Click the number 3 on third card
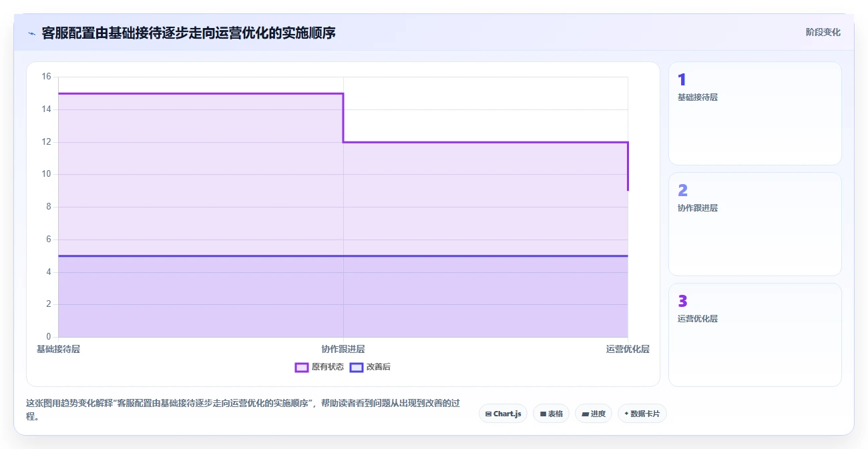868x449 pixels. 682,302
